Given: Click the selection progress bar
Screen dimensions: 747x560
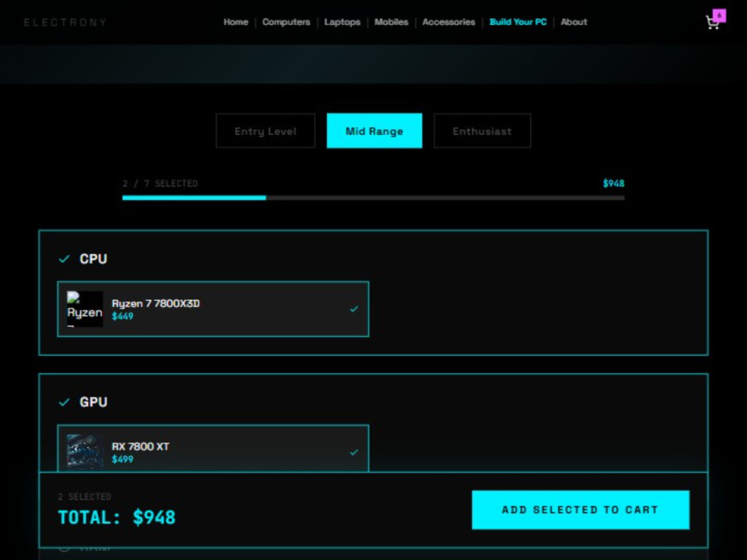Looking at the screenshot, I should click(373, 198).
